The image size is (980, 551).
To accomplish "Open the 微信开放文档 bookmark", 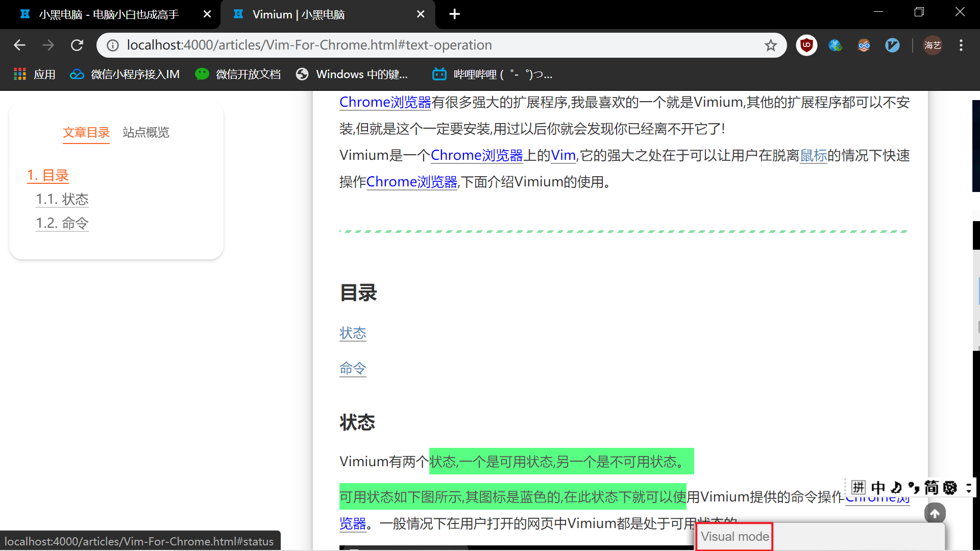I will 238,75.
